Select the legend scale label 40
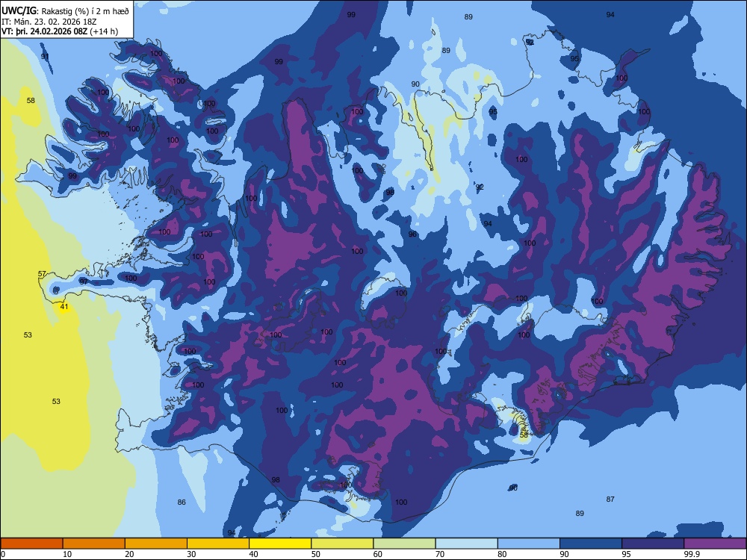The height and width of the screenshot is (560, 747). pyautogui.click(x=253, y=554)
